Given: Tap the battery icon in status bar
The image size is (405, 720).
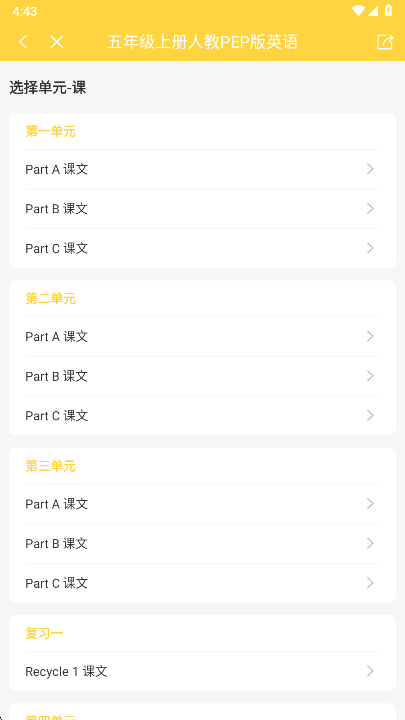Looking at the screenshot, I should [x=388, y=11].
